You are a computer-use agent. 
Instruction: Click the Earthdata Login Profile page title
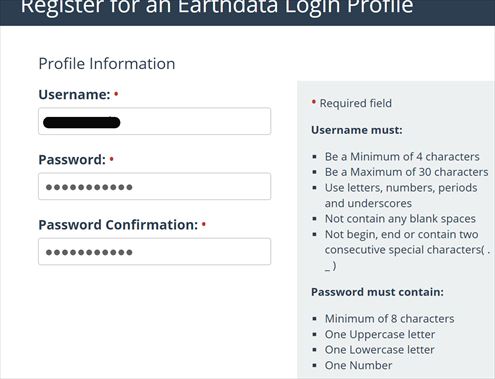(x=217, y=7)
